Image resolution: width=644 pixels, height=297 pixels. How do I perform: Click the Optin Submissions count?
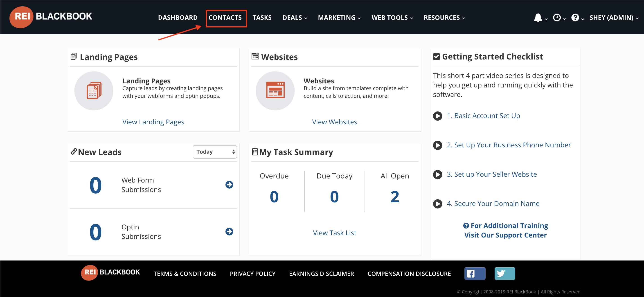coord(95,232)
